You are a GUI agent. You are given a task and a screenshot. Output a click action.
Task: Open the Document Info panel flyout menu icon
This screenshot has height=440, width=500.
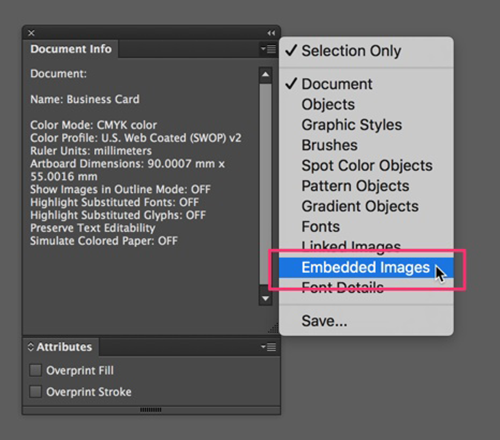pos(268,49)
